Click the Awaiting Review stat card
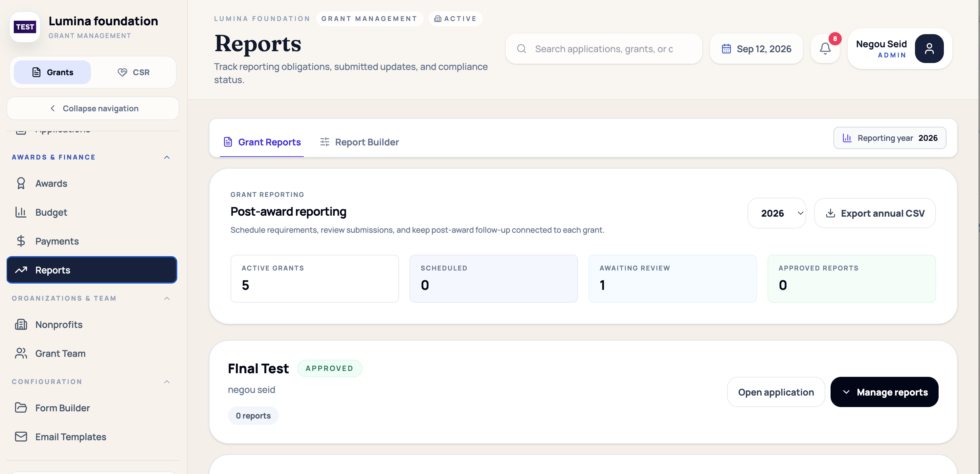Viewport: 980px width, 474px height. [x=672, y=279]
